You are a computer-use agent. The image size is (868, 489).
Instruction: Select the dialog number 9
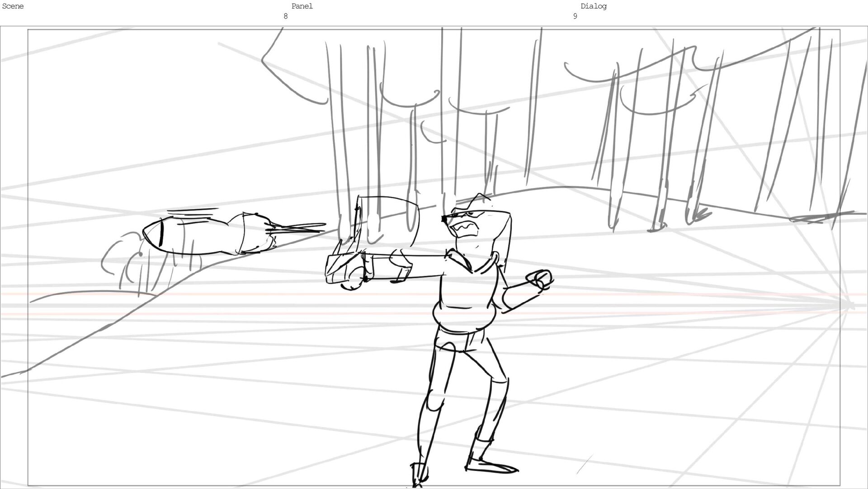click(575, 16)
